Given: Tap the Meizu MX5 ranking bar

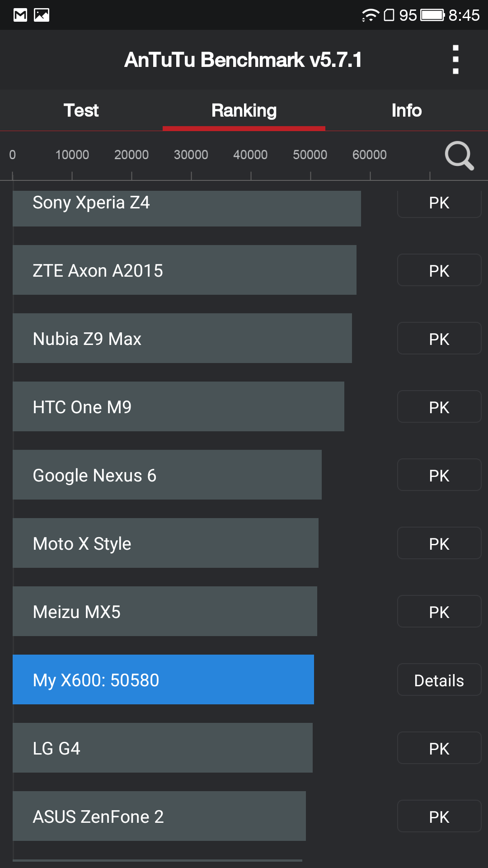Looking at the screenshot, I should [x=165, y=611].
